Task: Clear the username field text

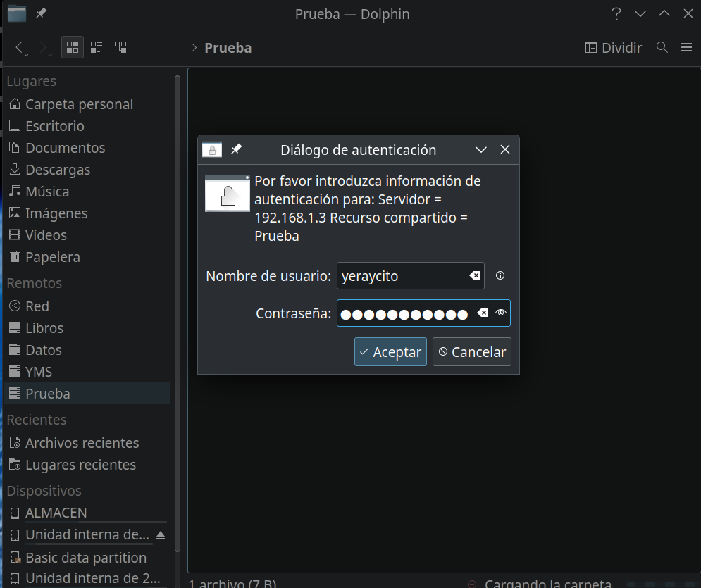Action: coord(476,276)
